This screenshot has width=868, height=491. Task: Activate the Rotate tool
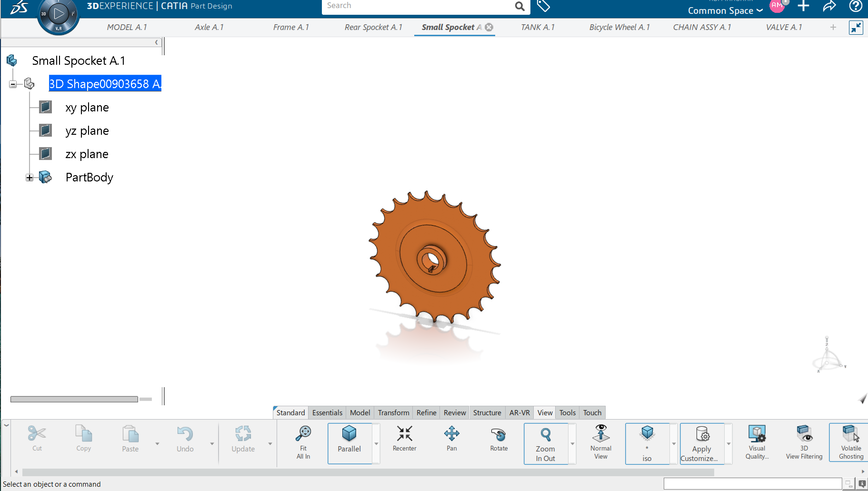tap(499, 439)
